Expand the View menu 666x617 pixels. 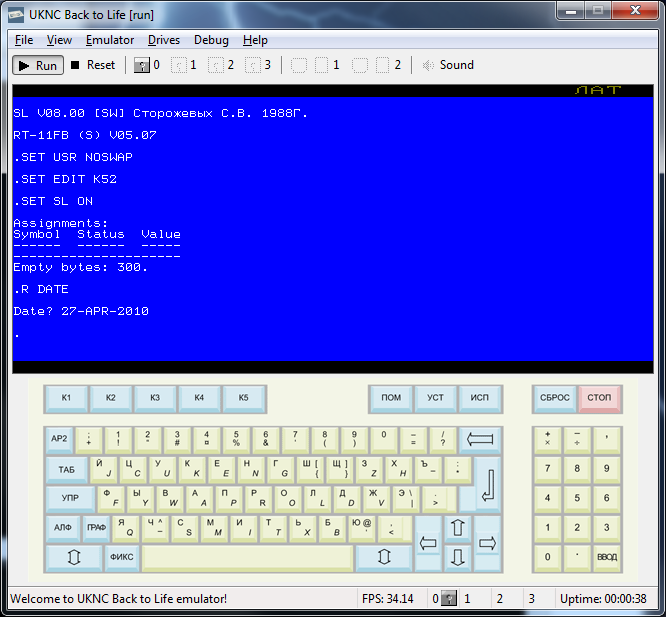click(60, 40)
